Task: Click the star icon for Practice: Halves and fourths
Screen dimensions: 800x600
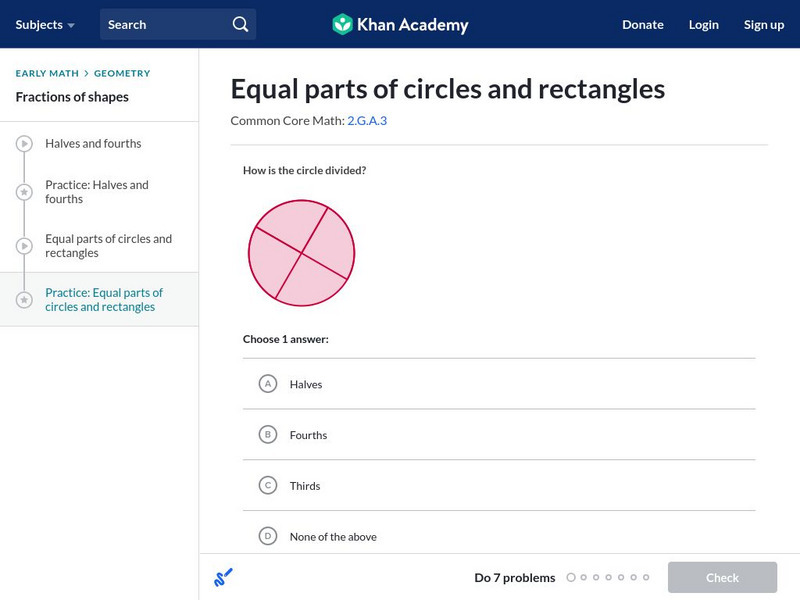Action: coord(24,192)
